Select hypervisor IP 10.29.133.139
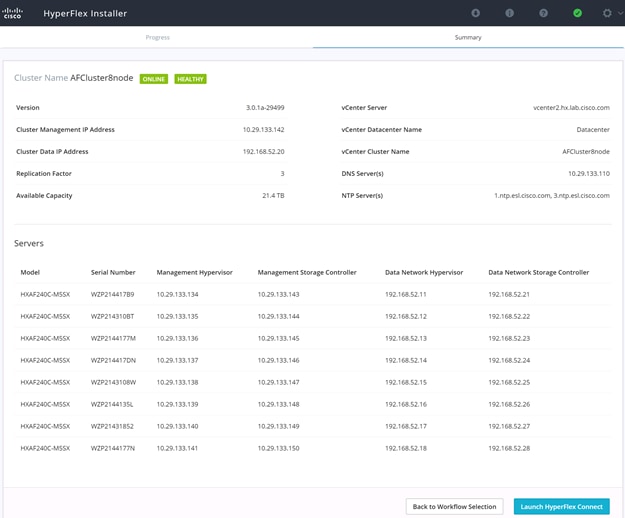The image size is (625, 518). tap(177, 404)
